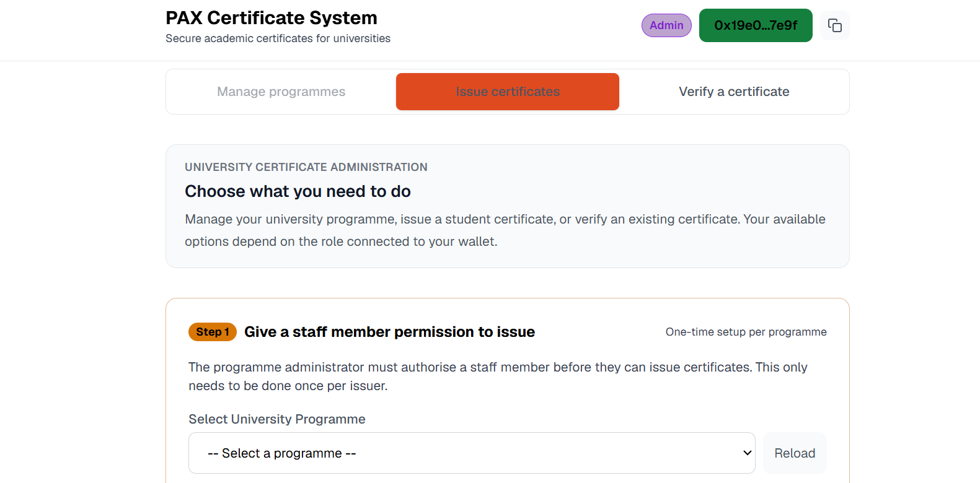The width and height of the screenshot is (980, 483).
Task: Click the Step 1 badge
Action: point(213,332)
